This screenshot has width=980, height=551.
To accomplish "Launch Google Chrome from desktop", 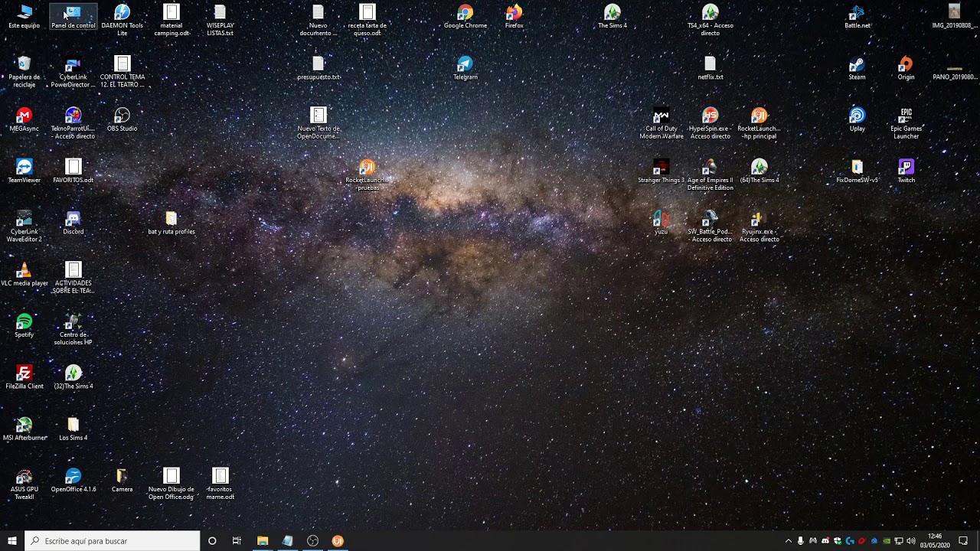I will point(465,17).
